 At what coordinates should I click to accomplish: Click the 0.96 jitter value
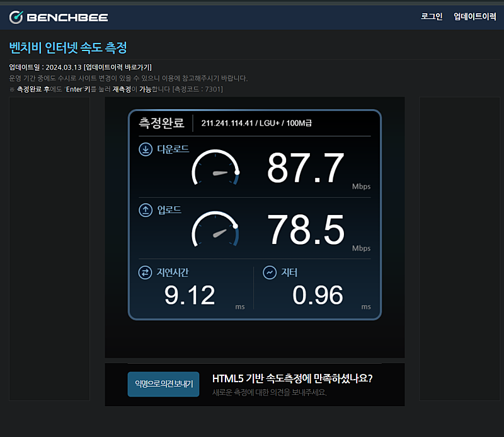coord(318,295)
